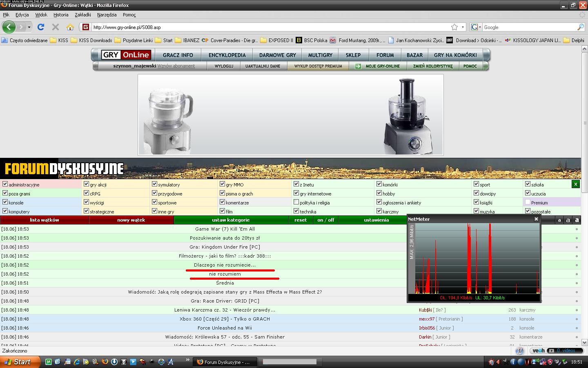Screen dimensions: 588x368
Task: Expand the quick launch overflow chevron
Action: coord(188,360)
